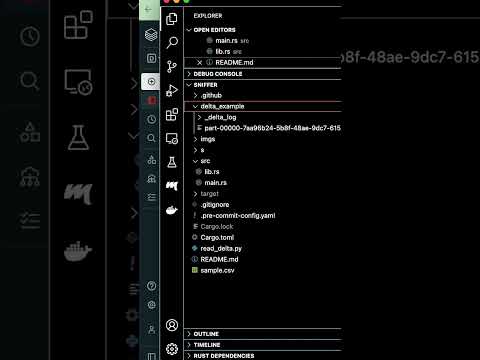
Task: Open the Extensions view
Action: point(172,115)
